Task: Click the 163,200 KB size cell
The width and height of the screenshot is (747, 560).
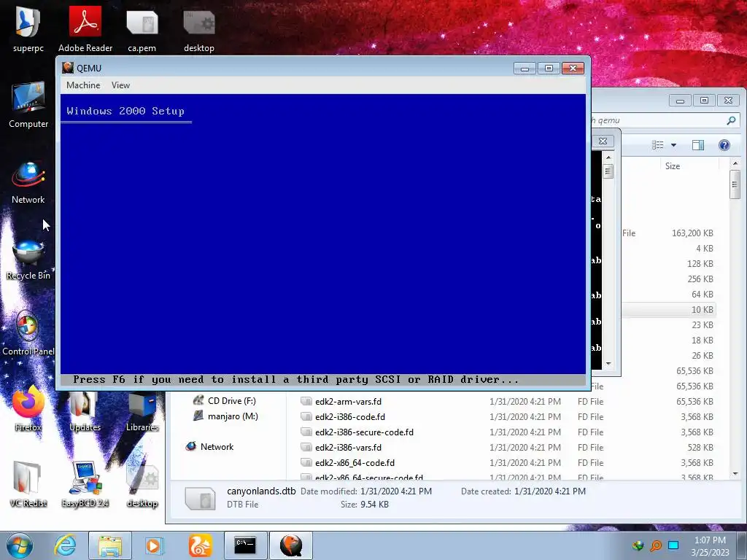Action: [692, 233]
